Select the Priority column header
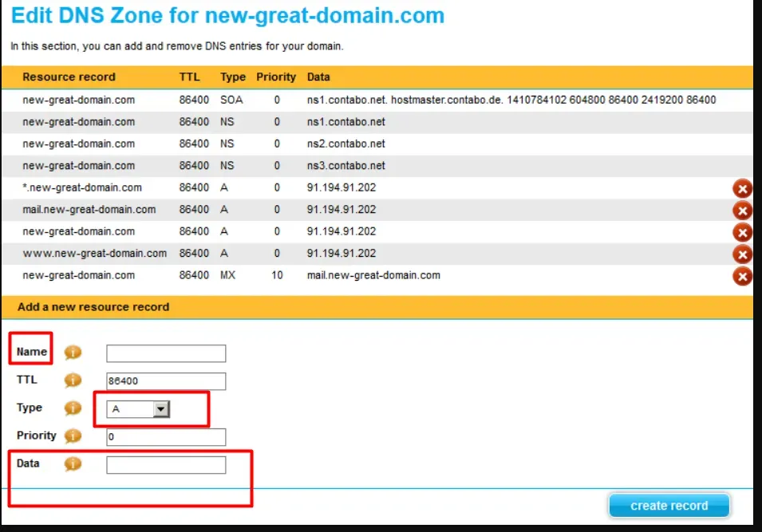This screenshot has height=532, width=762. click(276, 77)
